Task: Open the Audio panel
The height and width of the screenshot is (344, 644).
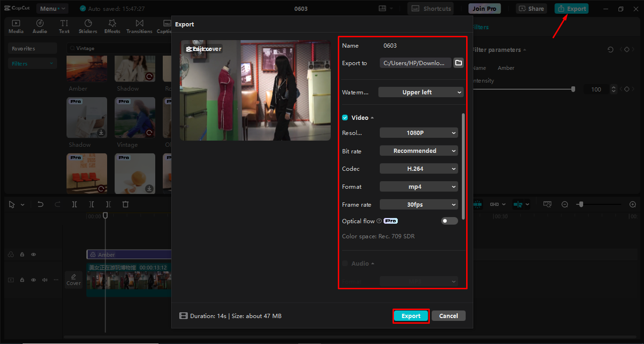Action: pos(40,26)
